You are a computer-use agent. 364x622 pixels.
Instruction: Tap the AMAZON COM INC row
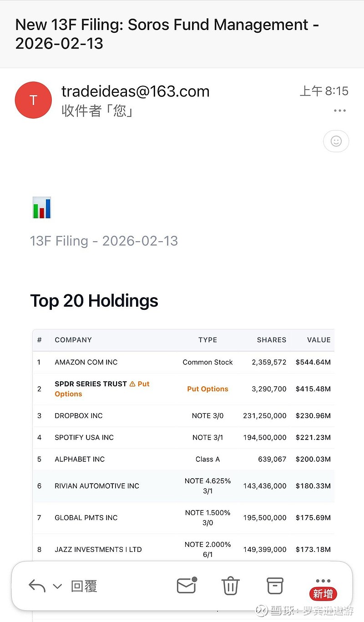pyautogui.click(x=86, y=362)
